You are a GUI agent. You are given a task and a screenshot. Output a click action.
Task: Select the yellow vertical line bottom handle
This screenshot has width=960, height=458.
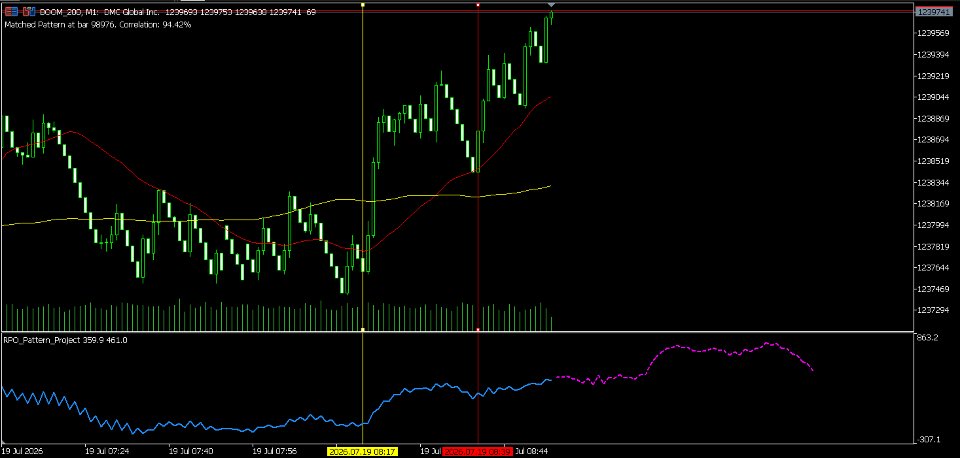point(362,329)
